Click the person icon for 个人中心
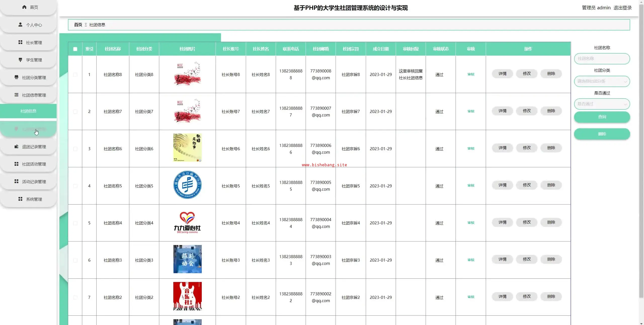This screenshot has width=644, height=325. [20, 25]
